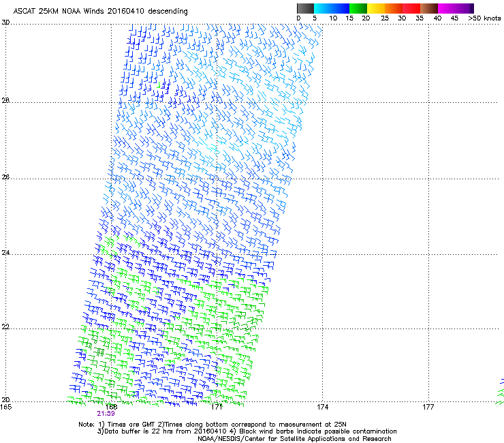Select the "10" legend tick label

[333, 18]
